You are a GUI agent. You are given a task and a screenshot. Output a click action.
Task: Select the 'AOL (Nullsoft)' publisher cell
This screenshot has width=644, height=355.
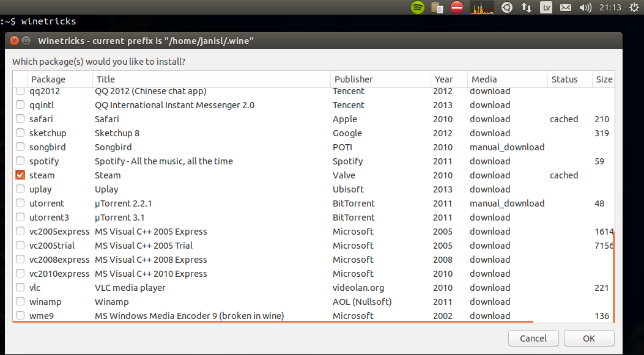tap(362, 302)
